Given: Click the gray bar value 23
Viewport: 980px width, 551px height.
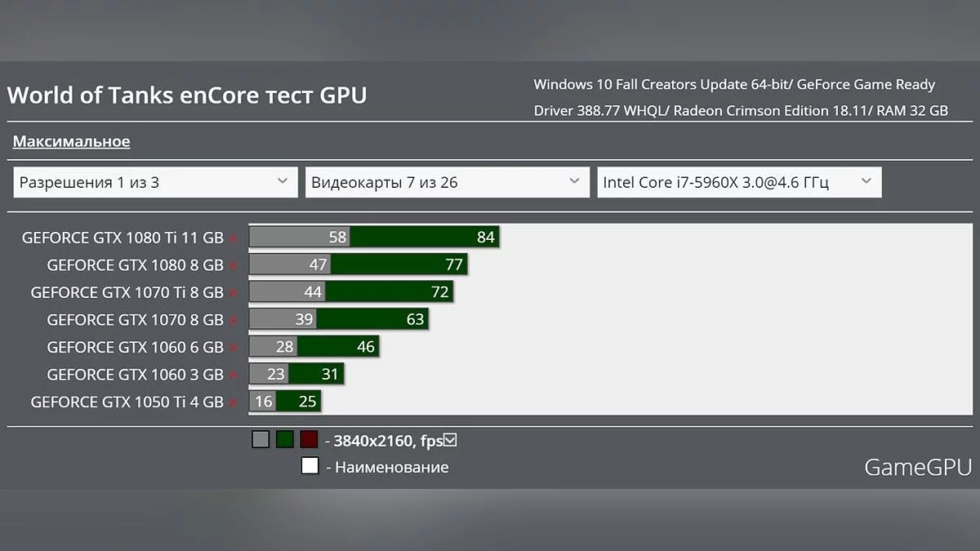Looking at the screenshot, I should 276,374.
